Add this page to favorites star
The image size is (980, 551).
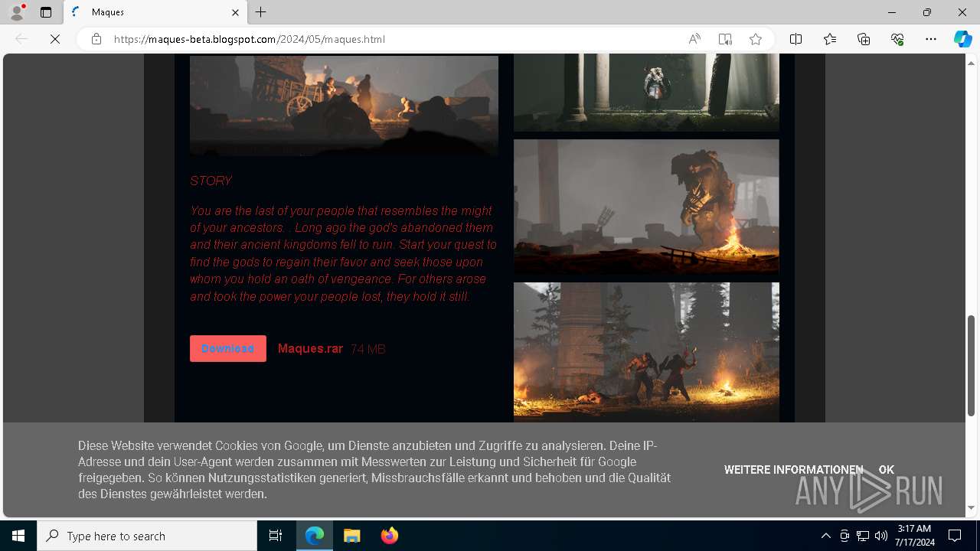[756, 39]
